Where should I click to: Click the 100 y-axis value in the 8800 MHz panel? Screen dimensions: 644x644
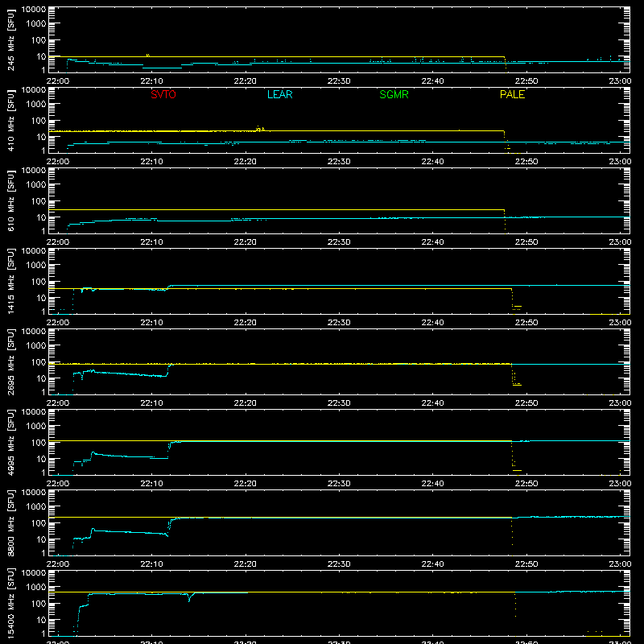tap(39, 523)
